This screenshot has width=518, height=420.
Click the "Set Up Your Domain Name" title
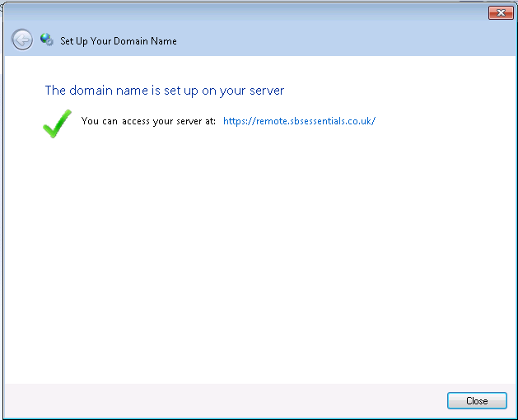(x=119, y=40)
